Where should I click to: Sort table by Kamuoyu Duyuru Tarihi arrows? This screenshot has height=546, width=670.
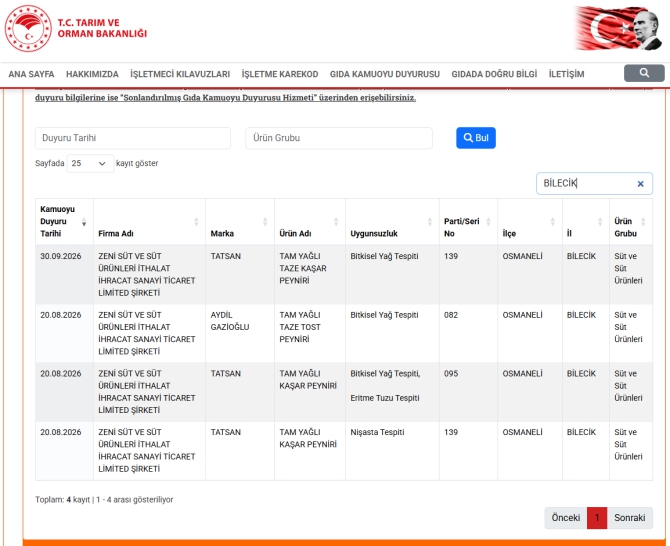point(84,222)
